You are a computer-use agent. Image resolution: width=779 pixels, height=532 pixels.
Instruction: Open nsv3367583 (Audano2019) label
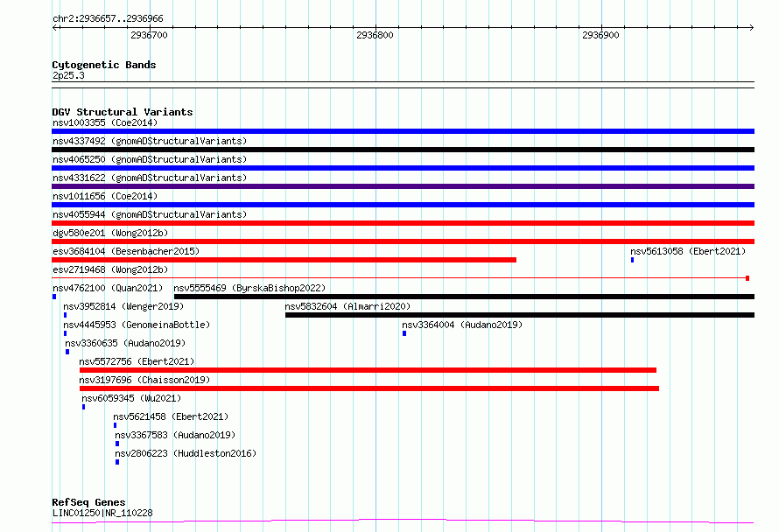coord(175,435)
